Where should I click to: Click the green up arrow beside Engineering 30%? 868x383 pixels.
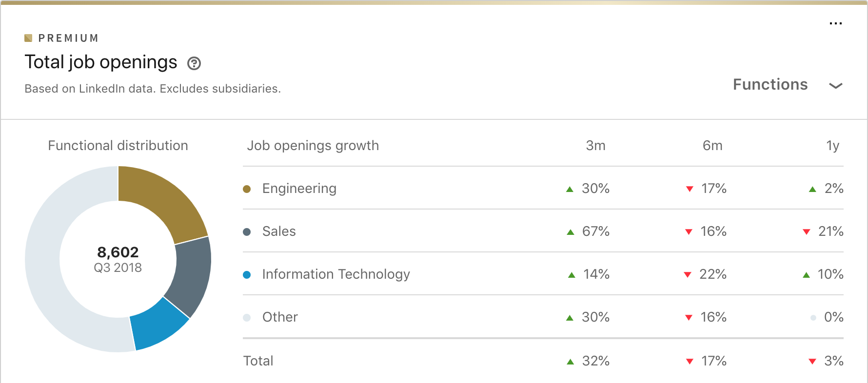tap(570, 189)
